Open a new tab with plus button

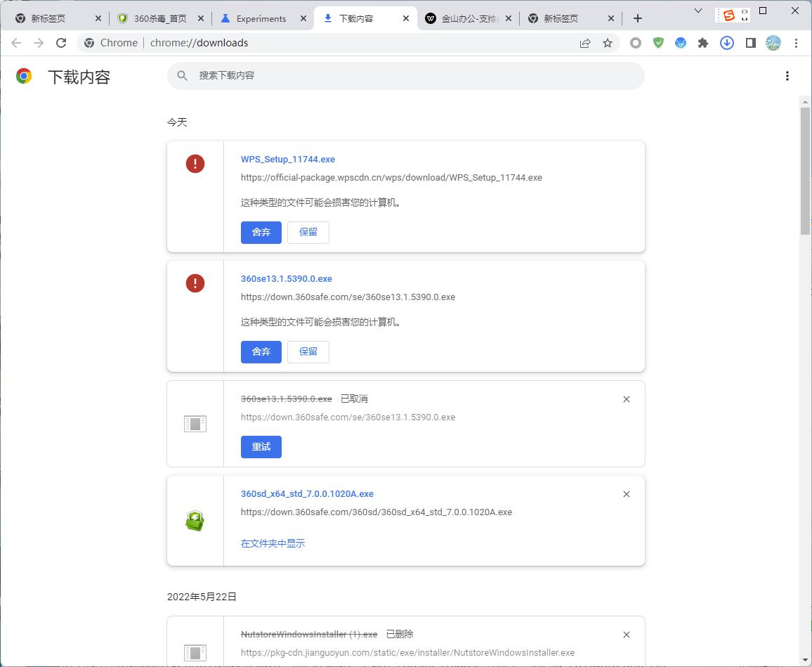point(638,19)
